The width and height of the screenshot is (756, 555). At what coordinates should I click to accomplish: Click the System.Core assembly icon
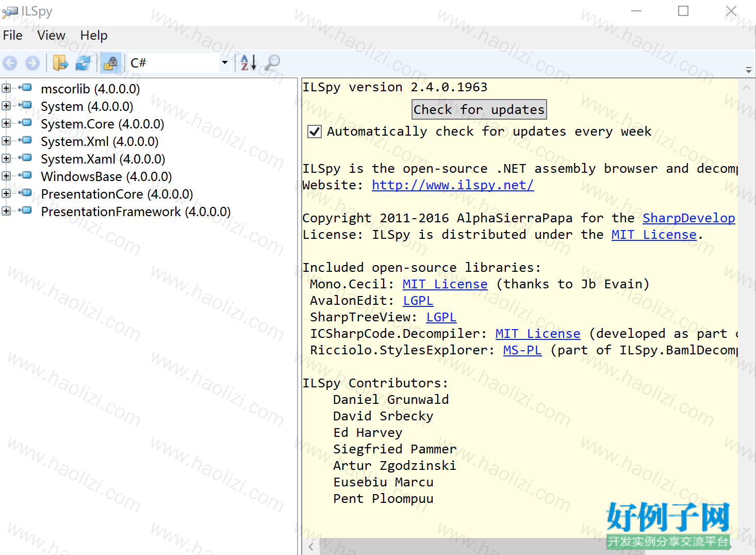point(25,123)
